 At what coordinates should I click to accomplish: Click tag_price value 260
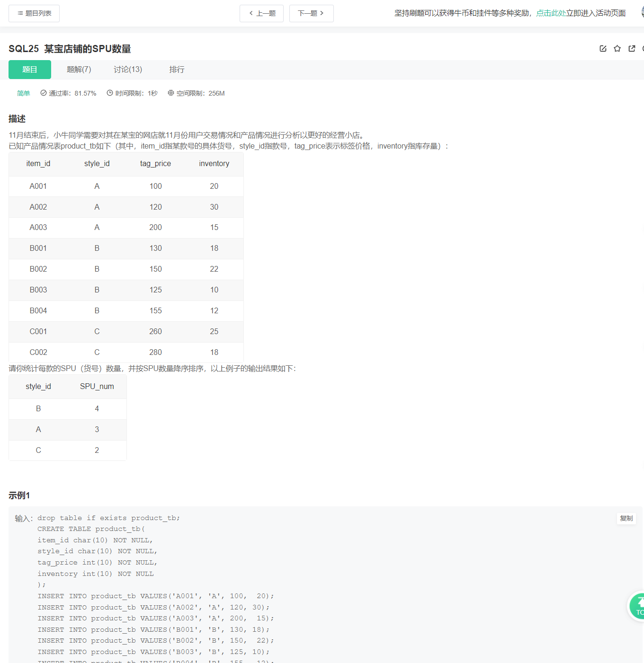tap(156, 332)
